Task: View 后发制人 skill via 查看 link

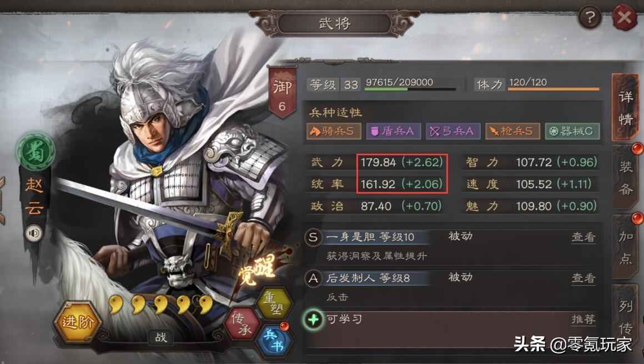Action: [x=583, y=278]
